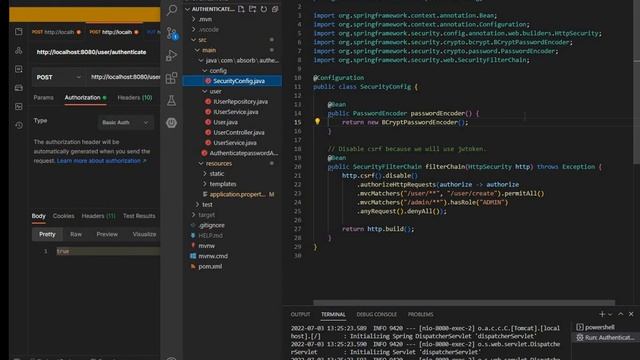This screenshot has width=640, height=360.
Task: Switch to the PROBLEMS panel tab
Action: (420, 314)
